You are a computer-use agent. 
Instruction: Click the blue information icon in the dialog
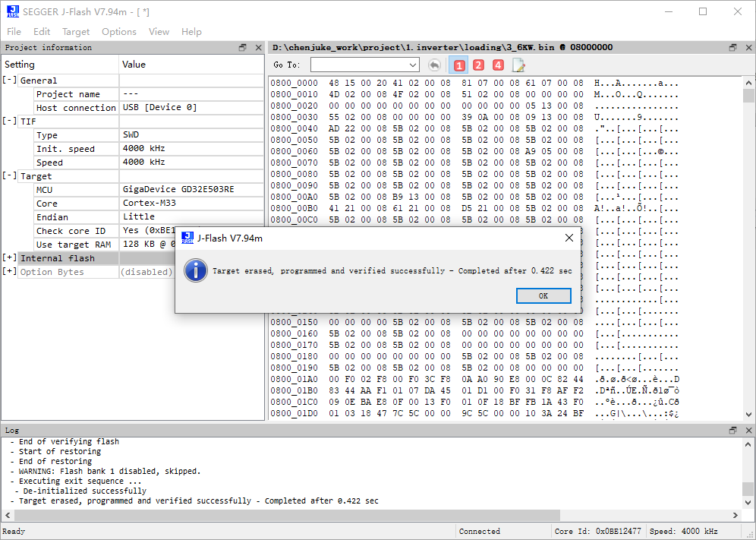tap(196, 270)
